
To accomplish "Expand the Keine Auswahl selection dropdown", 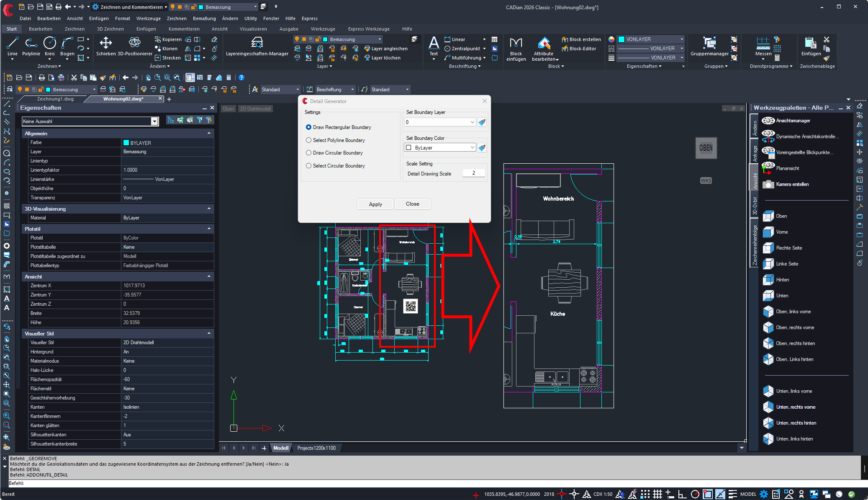I will 154,121.
